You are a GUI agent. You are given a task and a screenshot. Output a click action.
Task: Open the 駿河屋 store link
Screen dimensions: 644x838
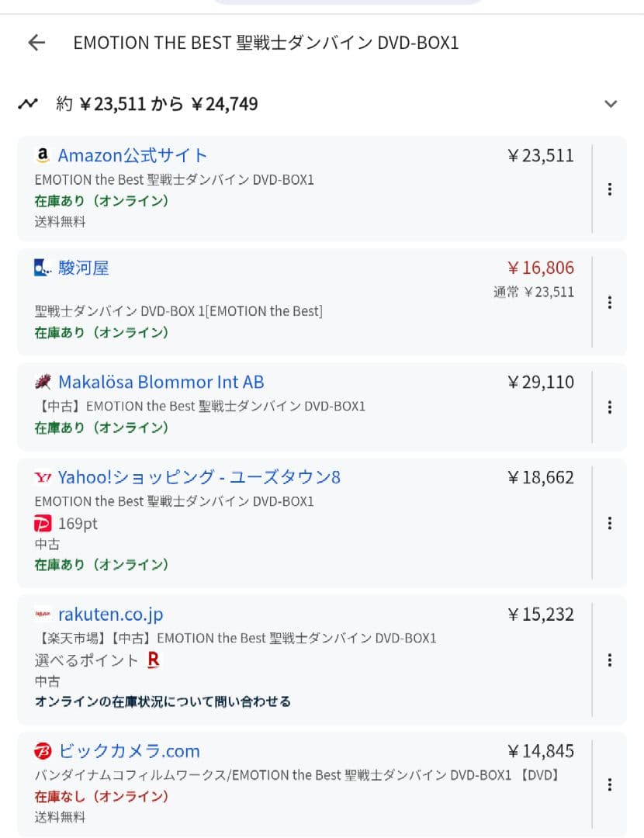83,268
